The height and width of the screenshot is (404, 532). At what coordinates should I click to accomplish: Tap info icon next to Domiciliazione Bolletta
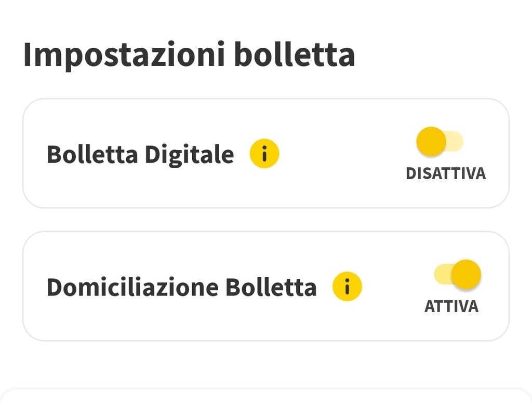347,287
